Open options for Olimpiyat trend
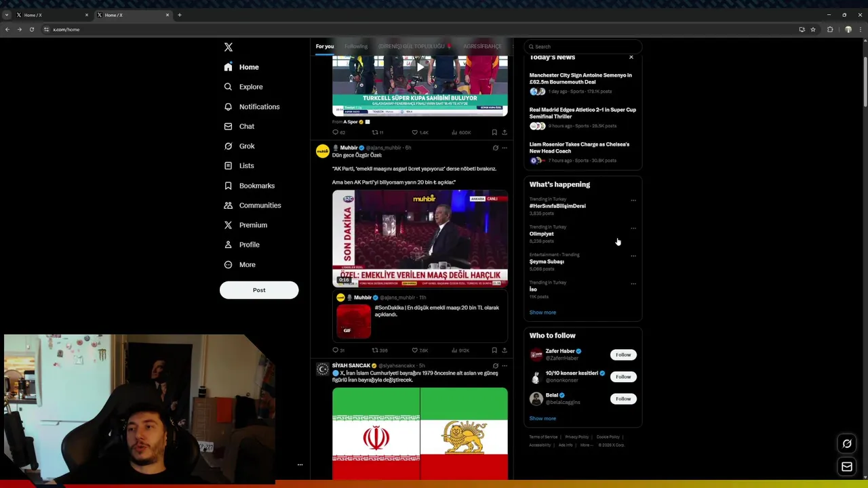 pyautogui.click(x=633, y=228)
